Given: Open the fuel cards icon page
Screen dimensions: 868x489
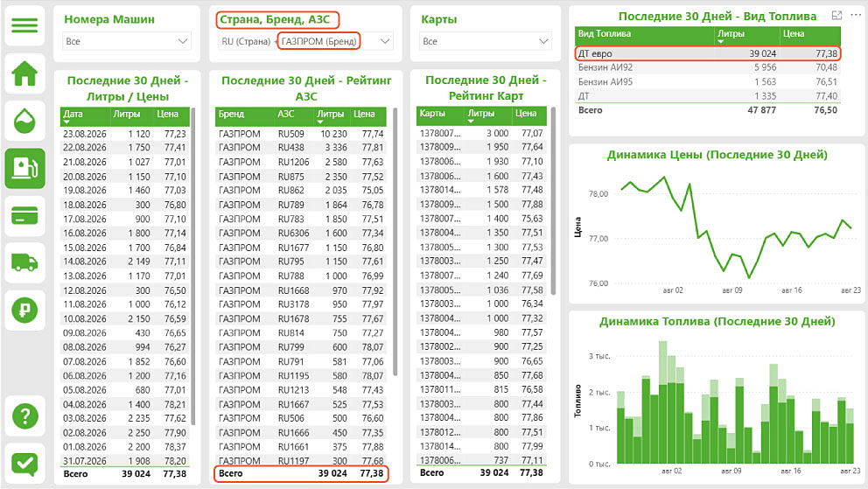Looking at the screenshot, I should pyautogui.click(x=24, y=216).
